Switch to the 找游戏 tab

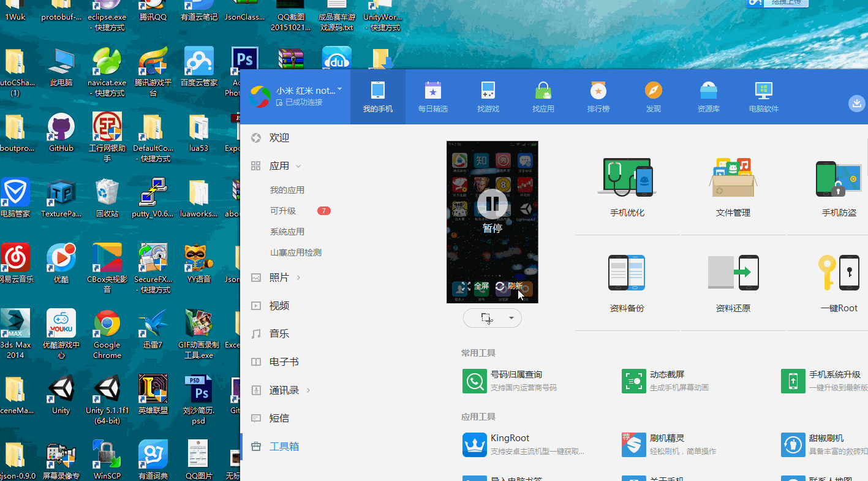[x=488, y=97]
